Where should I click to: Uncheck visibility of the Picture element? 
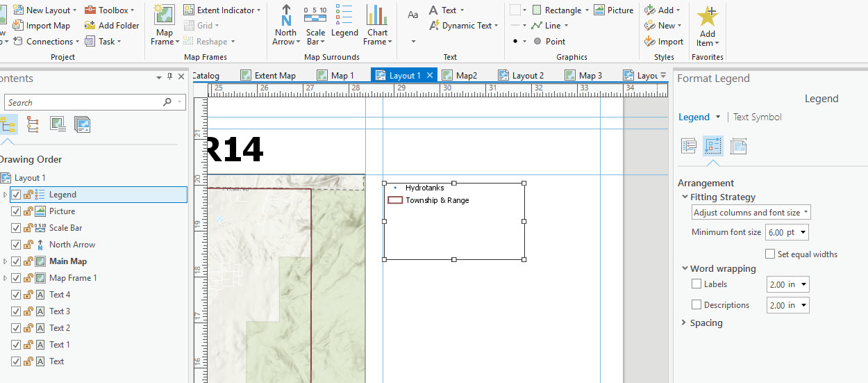pyautogui.click(x=16, y=211)
